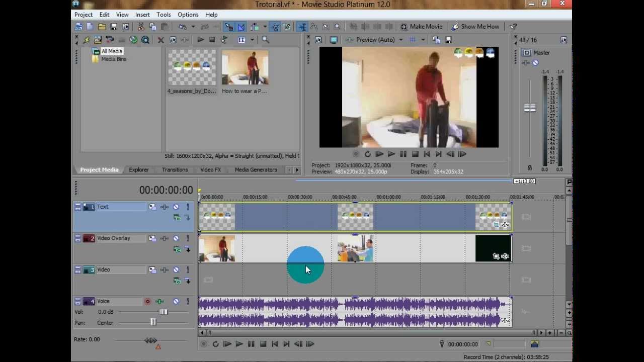Click the Start Preview icon in Project Media
This screenshot has height=362, width=644.
(x=200, y=40)
